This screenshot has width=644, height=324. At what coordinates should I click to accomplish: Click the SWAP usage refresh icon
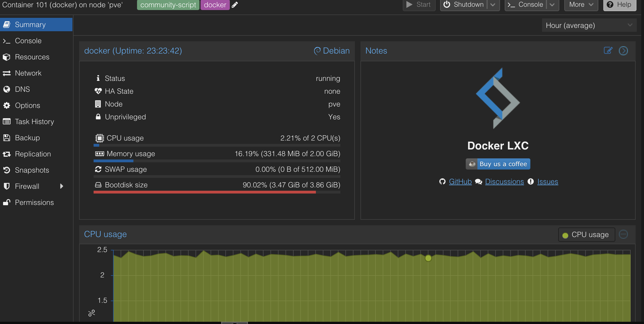(98, 169)
